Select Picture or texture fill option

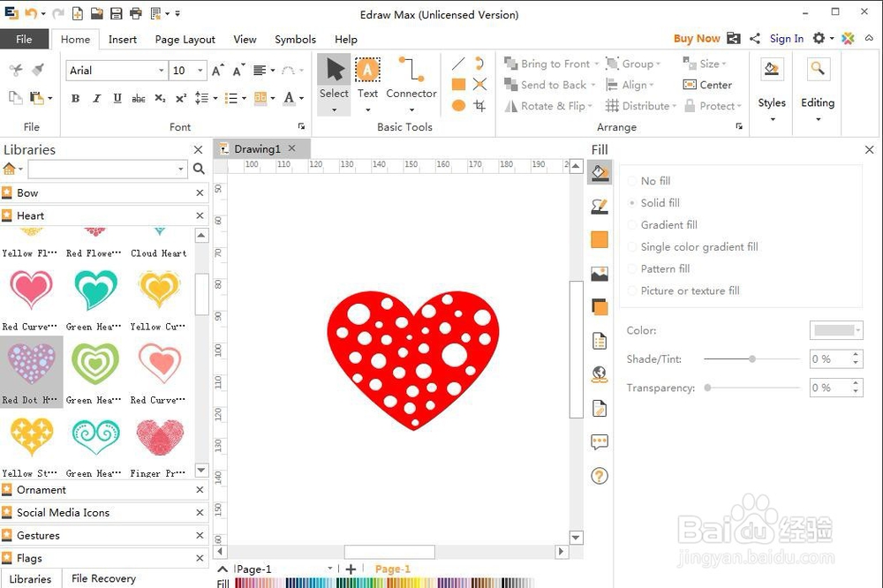(x=683, y=290)
